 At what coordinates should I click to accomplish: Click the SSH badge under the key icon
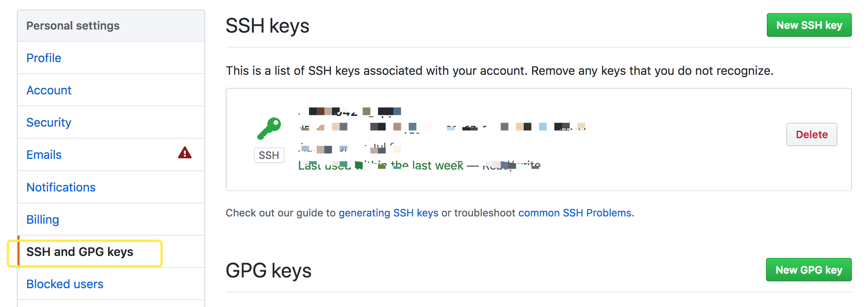pyautogui.click(x=268, y=155)
